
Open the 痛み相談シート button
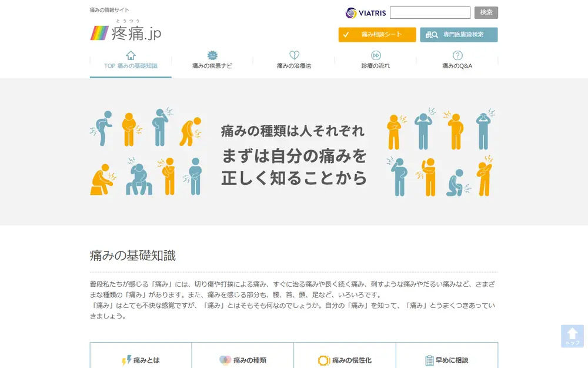click(x=377, y=35)
